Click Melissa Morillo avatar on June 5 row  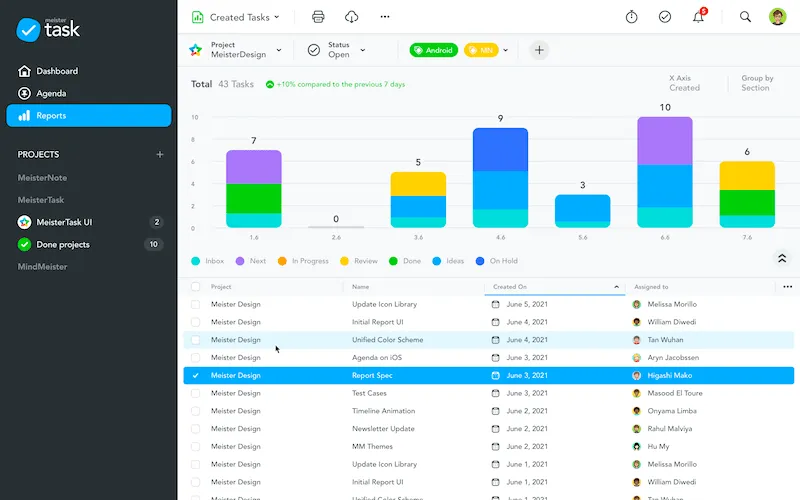click(636, 304)
